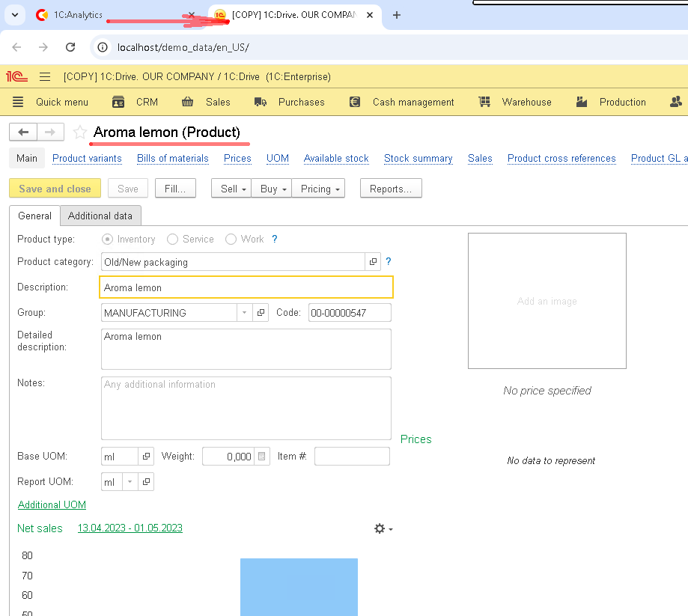The width and height of the screenshot is (688, 616).
Task: Open calculator icon in Weight field
Action: [x=262, y=457]
